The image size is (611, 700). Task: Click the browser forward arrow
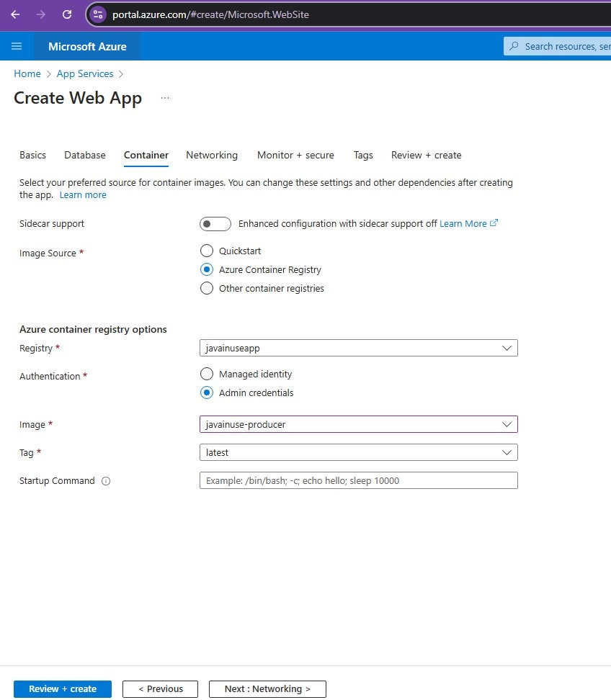tap(41, 14)
